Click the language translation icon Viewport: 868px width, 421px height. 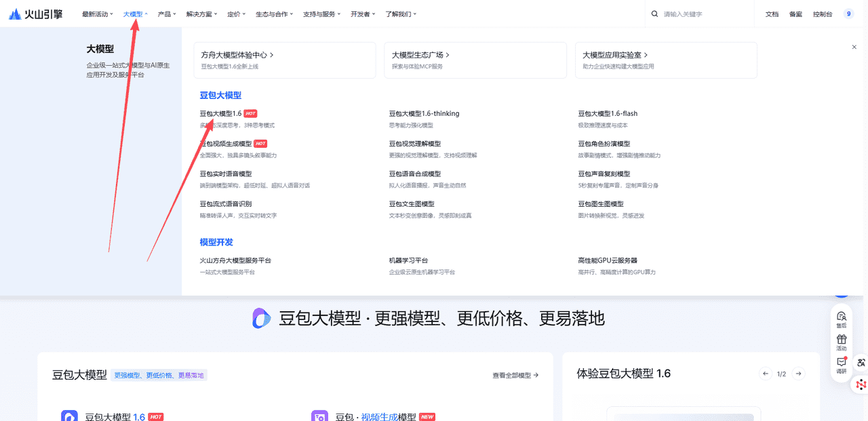861,362
